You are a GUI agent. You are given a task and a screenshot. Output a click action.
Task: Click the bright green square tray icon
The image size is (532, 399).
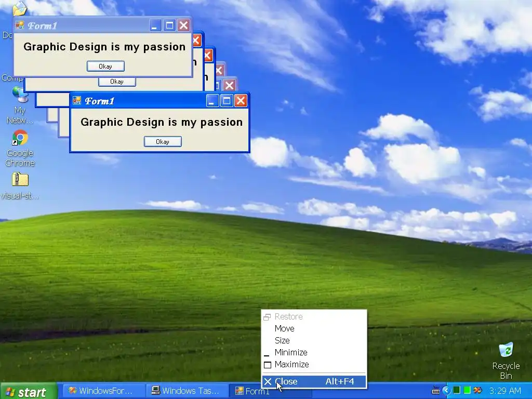tap(467, 391)
